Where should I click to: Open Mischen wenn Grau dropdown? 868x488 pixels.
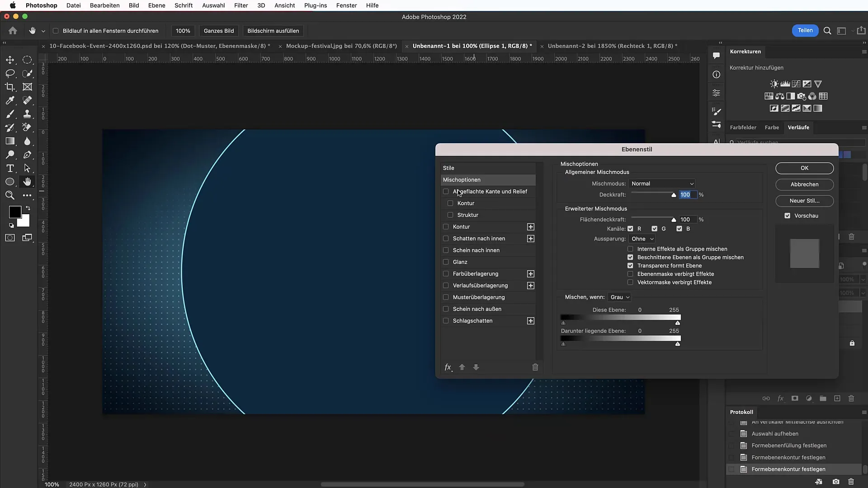coord(619,297)
